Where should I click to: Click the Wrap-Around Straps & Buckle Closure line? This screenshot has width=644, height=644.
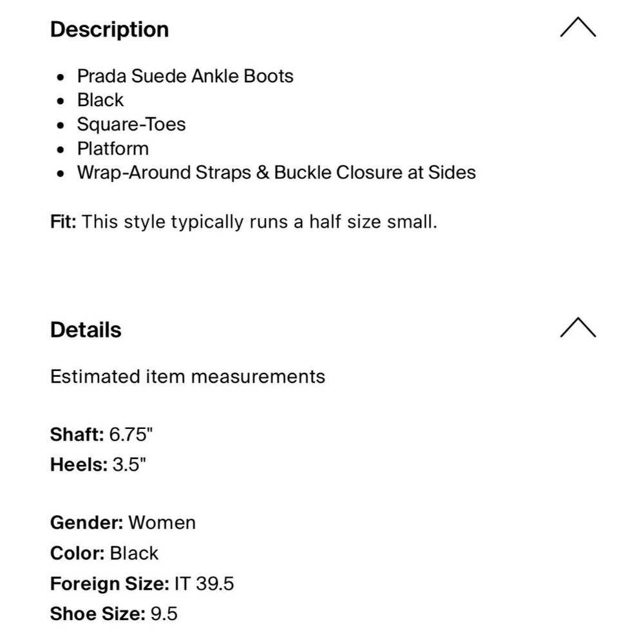pyautogui.click(x=276, y=173)
